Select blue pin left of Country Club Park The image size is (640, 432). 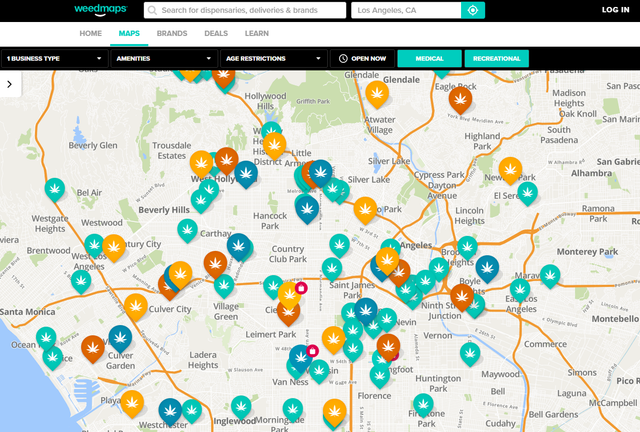tap(239, 245)
